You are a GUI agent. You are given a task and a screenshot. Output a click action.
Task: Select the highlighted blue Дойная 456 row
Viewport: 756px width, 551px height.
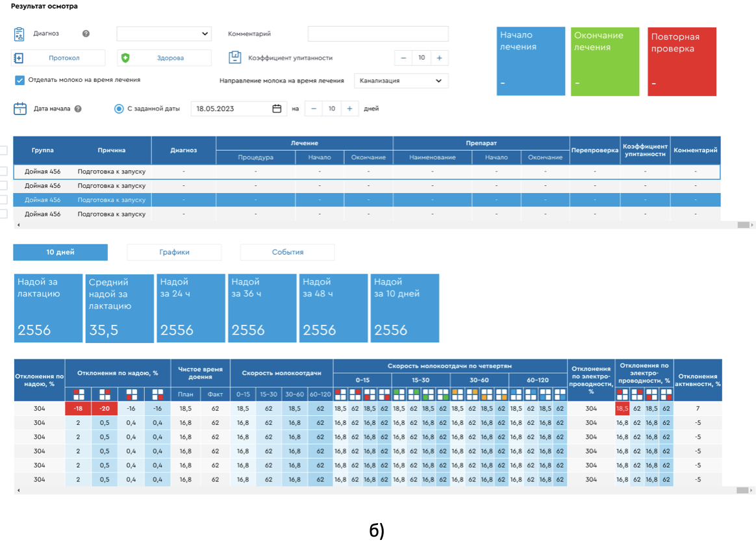367,199
